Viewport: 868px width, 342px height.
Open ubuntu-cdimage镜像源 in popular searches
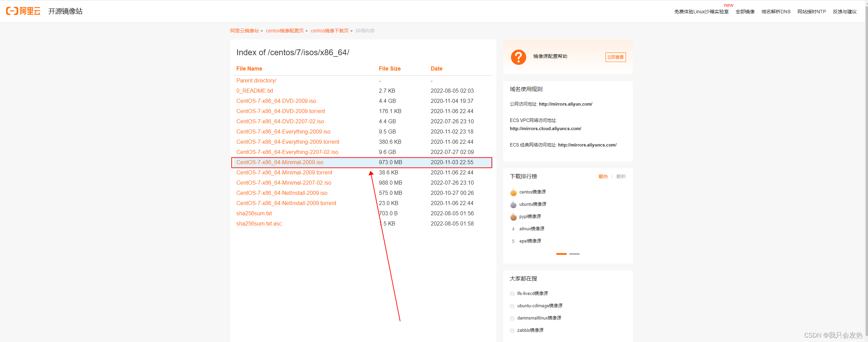540,306
